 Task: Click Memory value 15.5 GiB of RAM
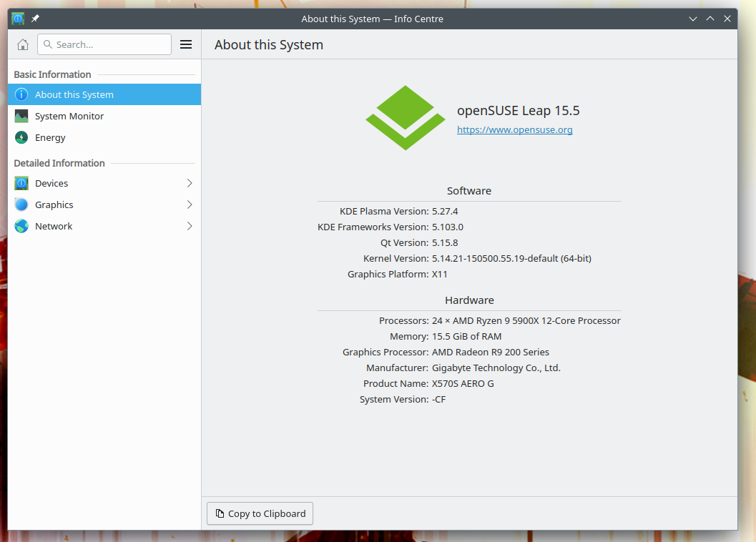467,337
